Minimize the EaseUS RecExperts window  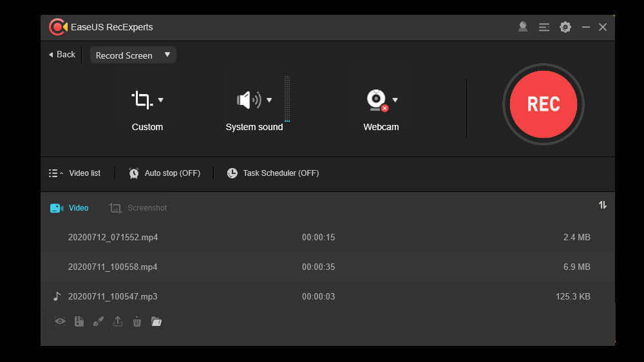point(586,27)
